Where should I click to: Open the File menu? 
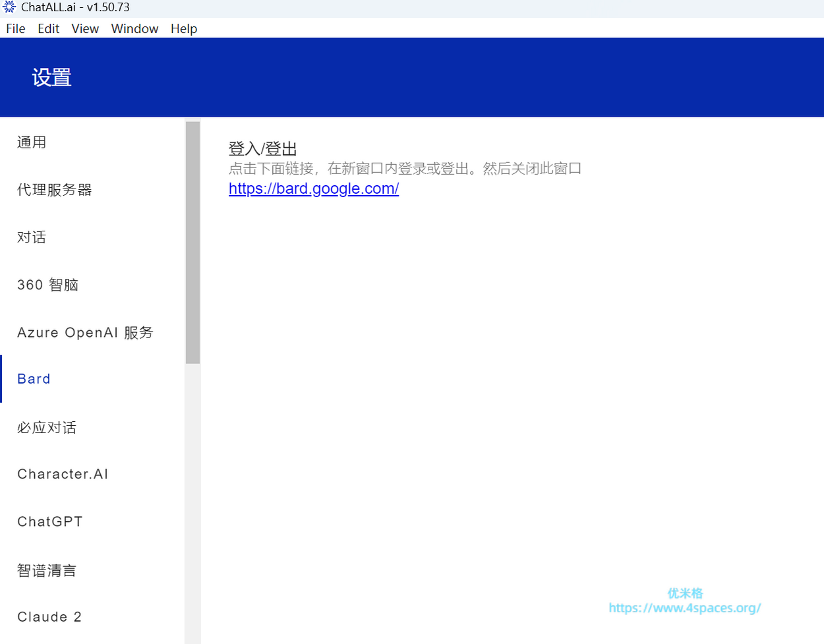(x=16, y=28)
